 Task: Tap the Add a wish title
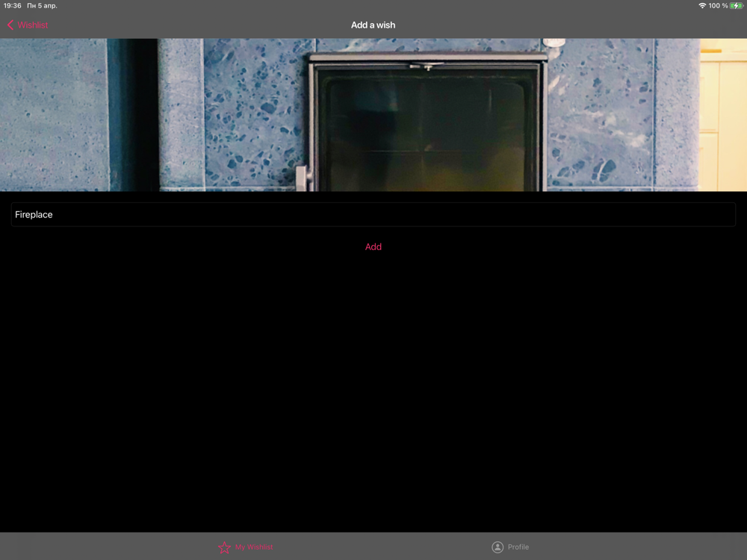coord(373,25)
